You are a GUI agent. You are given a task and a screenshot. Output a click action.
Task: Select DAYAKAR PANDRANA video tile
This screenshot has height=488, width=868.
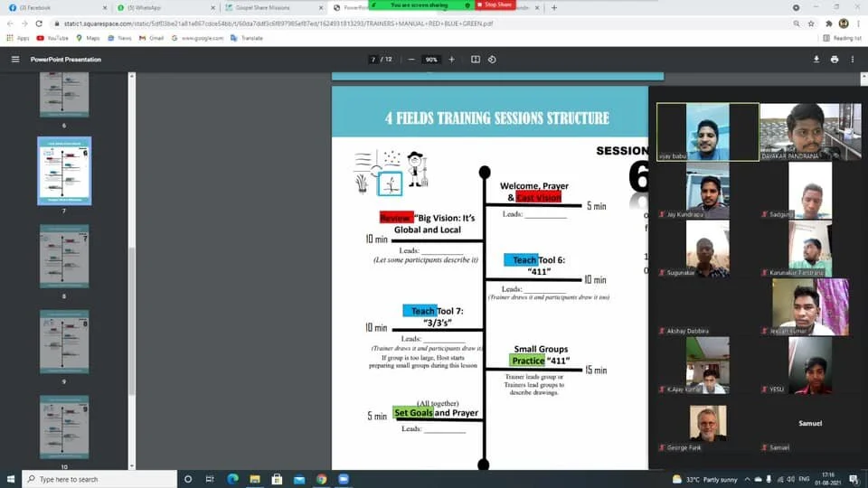coord(810,132)
